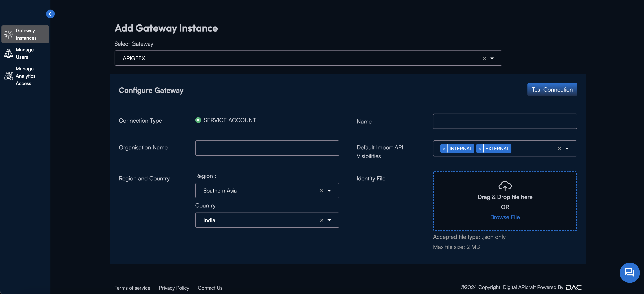Open the Terms of service link
The height and width of the screenshot is (294, 644).
pos(132,288)
